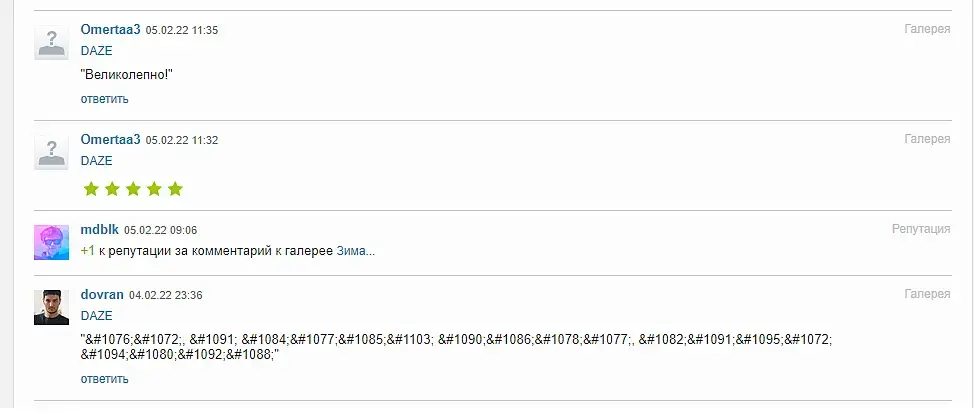974x413 pixels.
Task: Click ответить under dovran's comment
Action: [105, 379]
